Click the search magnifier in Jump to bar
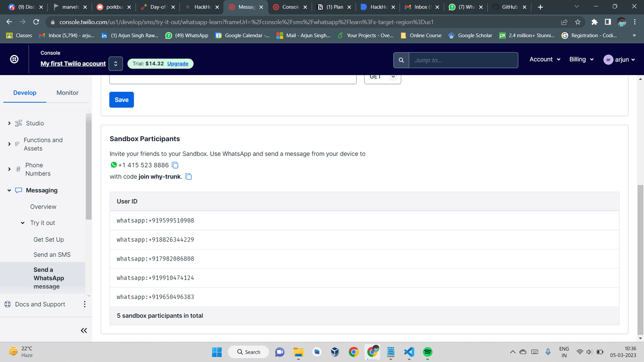This screenshot has height=362, width=644. pyautogui.click(x=401, y=60)
